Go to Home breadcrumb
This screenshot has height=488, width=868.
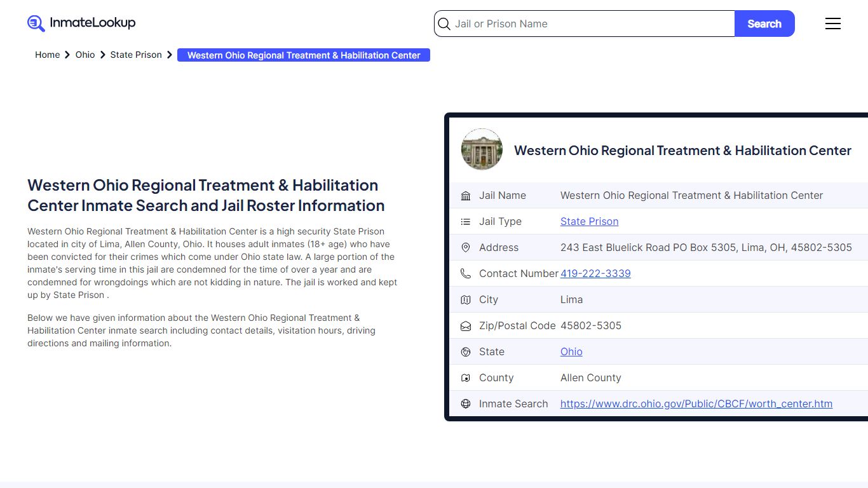pyautogui.click(x=47, y=55)
